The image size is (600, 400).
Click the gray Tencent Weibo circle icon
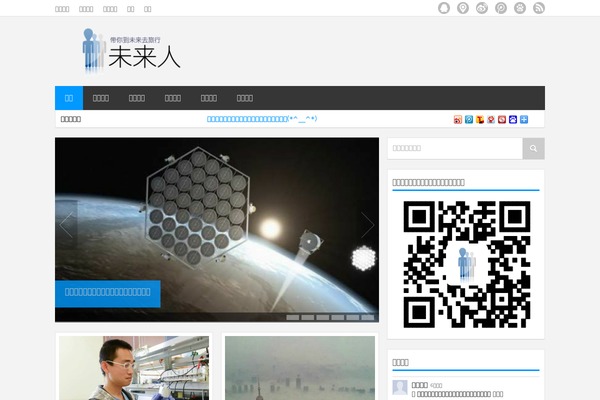click(501, 8)
